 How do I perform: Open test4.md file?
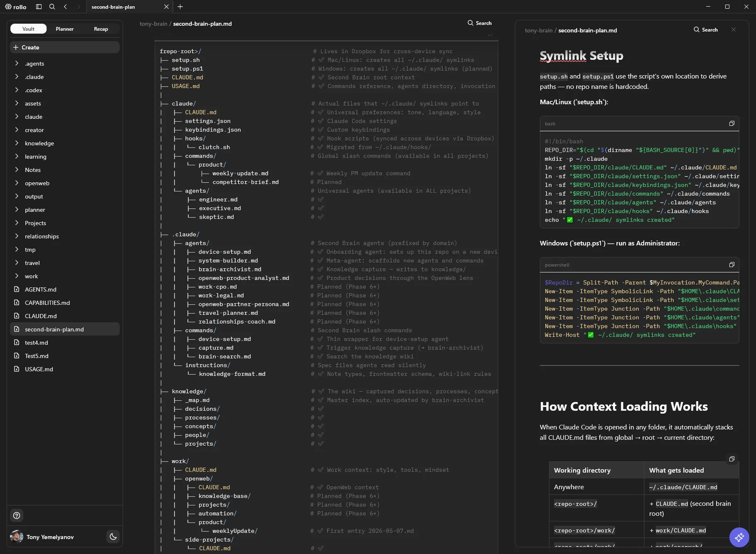click(65, 343)
